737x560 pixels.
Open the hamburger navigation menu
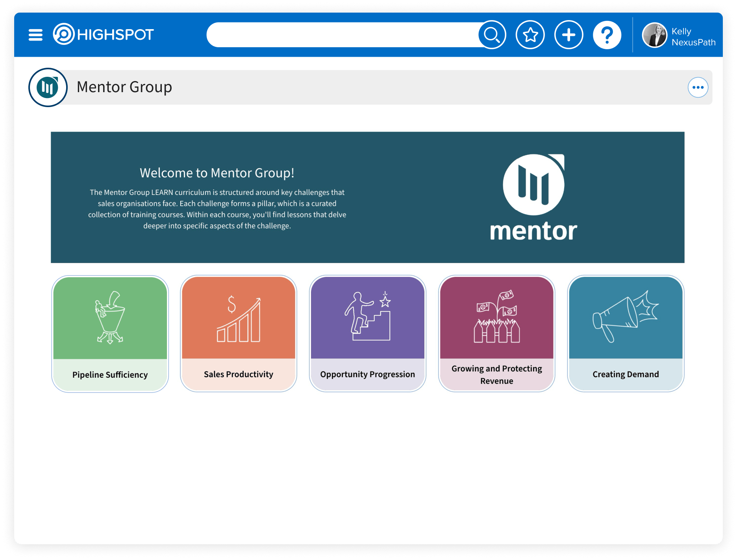coord(36,35)
